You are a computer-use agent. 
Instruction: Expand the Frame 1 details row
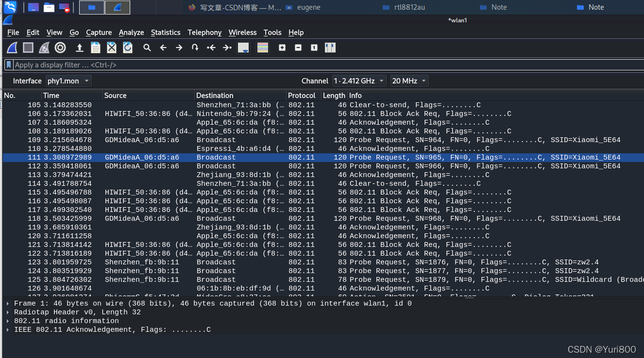[8, 304]
